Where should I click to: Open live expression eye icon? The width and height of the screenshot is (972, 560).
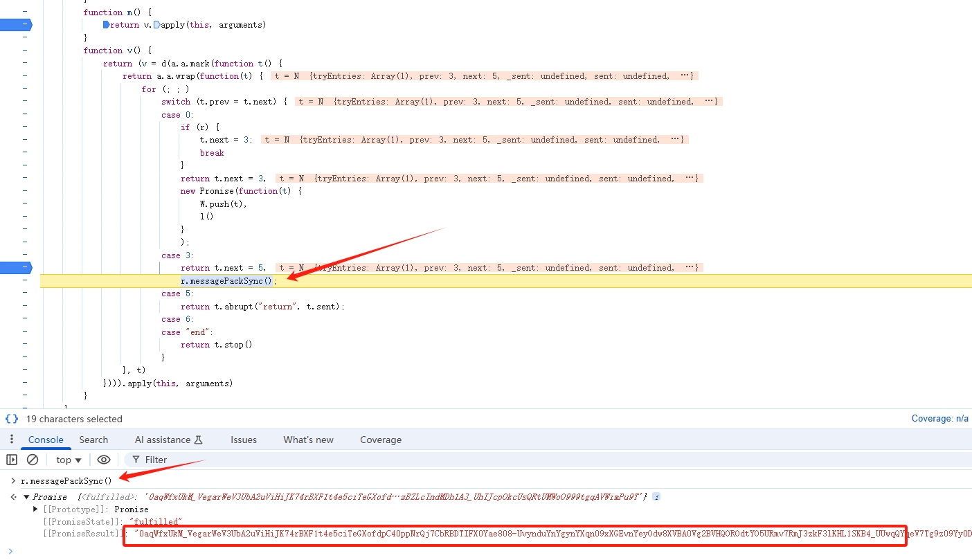click(x=104, y=460)
